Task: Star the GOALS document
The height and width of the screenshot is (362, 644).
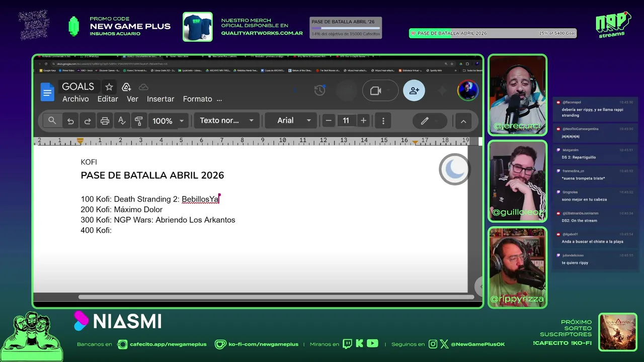Action: coord(109,87)
